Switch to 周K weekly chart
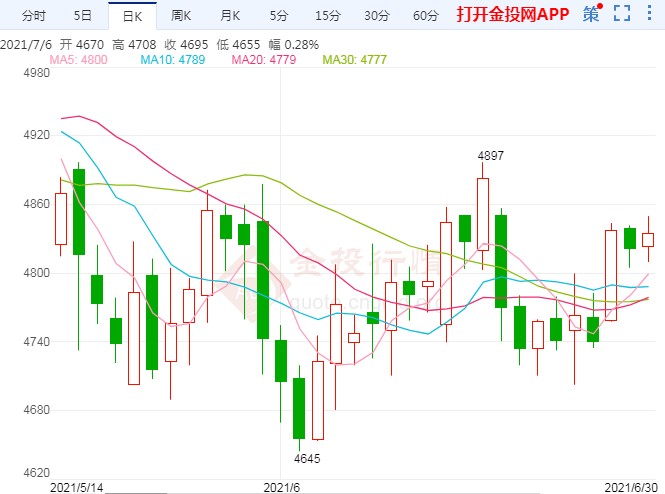The height and width of the screenshot is (494, 665). pos(181,15)
